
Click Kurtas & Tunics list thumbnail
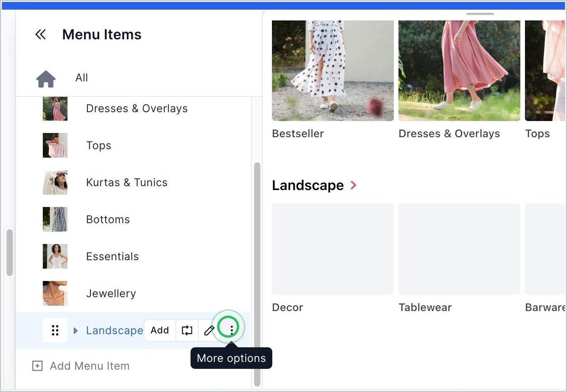pyautogui.click(x=55, y=182)
